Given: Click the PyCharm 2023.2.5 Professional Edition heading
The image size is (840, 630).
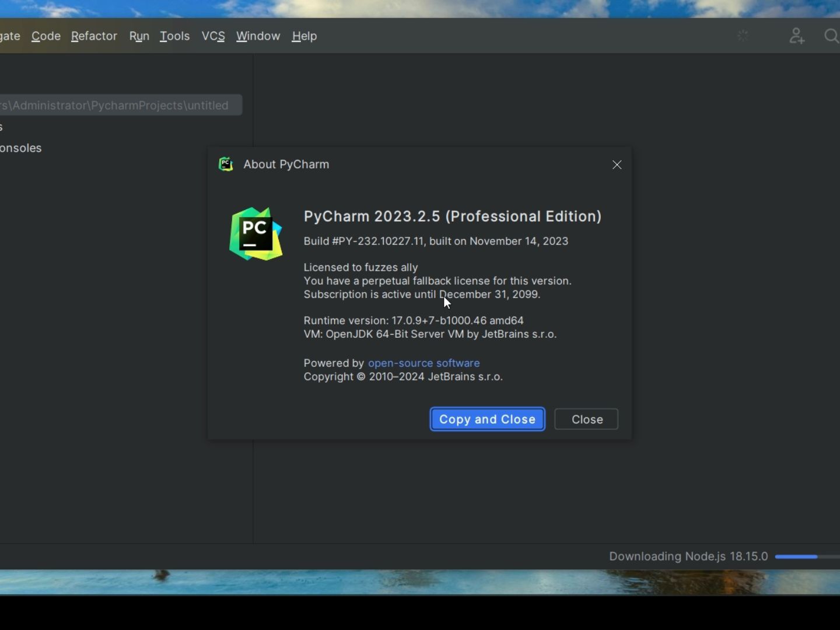Looking at the screenshot, I should pyautogui.click(x=453, y=216).
